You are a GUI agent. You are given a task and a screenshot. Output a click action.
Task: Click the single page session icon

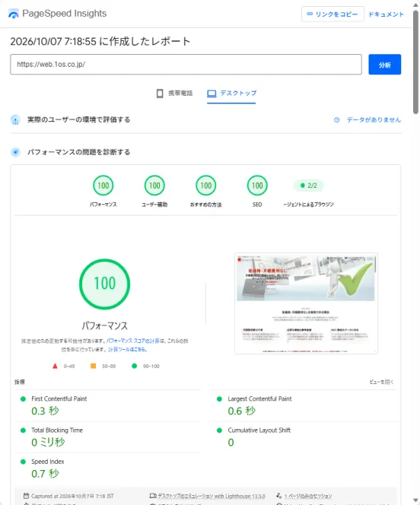[x=279, y=496]
